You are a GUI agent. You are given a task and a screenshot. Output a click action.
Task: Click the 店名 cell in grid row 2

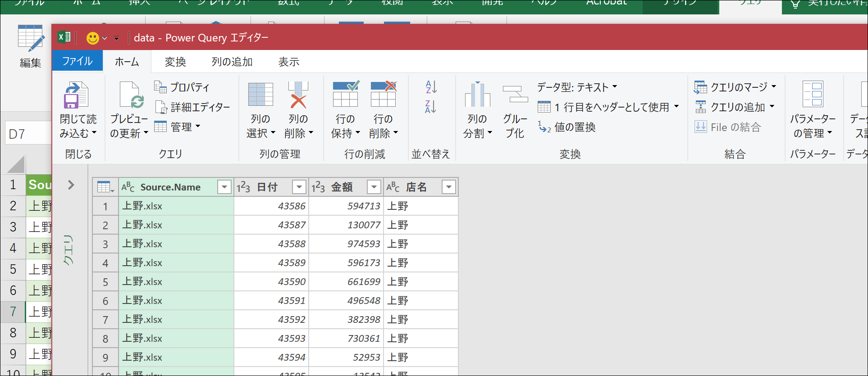click(421, 225)
